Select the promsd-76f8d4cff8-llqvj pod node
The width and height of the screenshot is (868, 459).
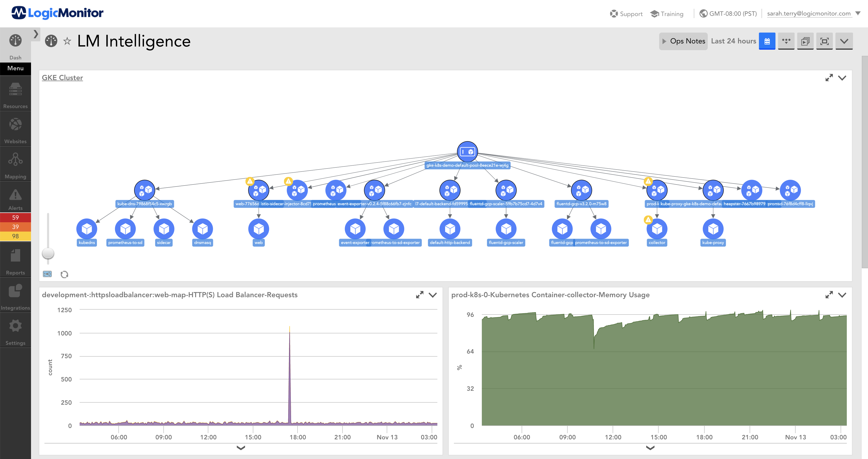point(790,190)
